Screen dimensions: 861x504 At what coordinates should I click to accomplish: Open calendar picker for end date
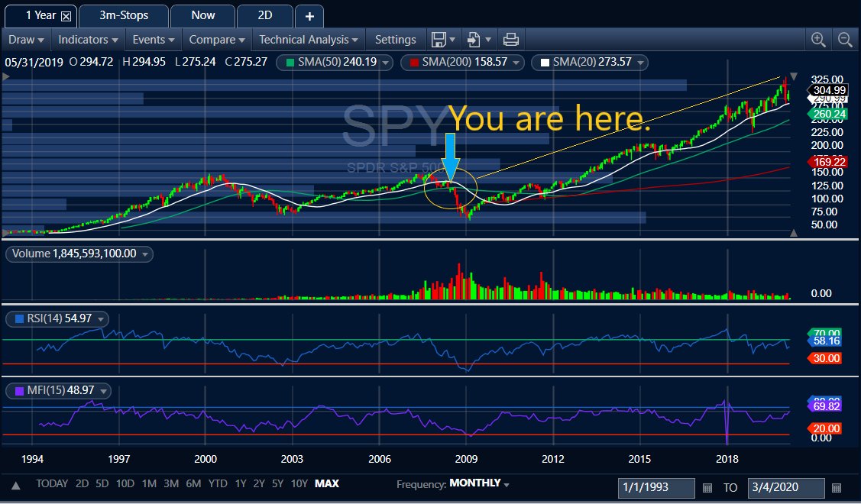click(837, 487)
